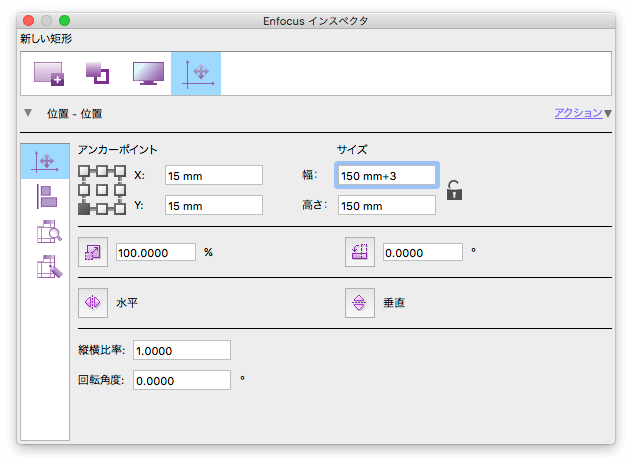632x465 pixels.
Task: Set anchor point to center
Action: [x=102, y=190]
